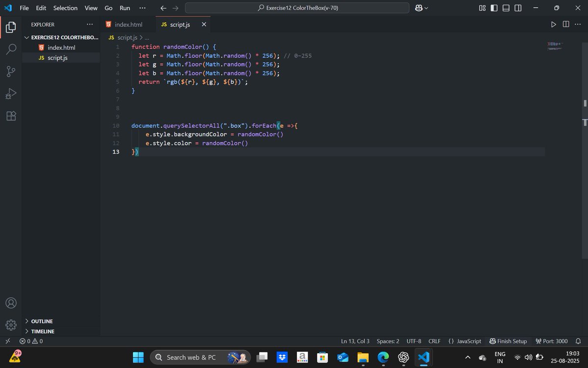Select script.js in the explorer tree
Screen dimensions: 588x368
[61, 58]
